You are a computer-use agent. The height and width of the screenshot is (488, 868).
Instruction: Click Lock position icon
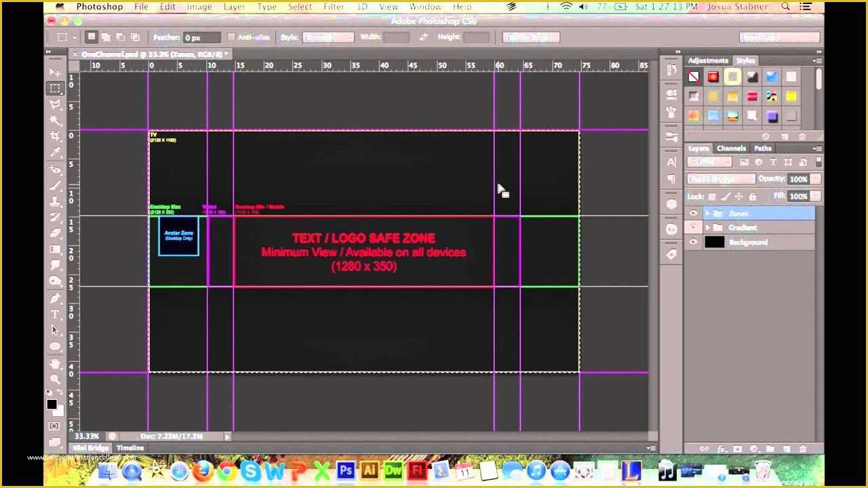coord(738,197)
